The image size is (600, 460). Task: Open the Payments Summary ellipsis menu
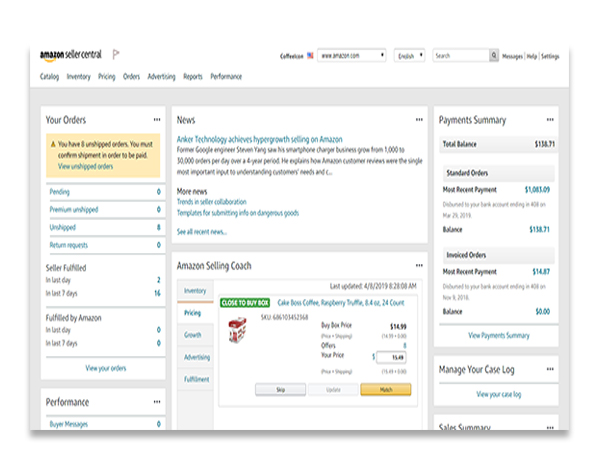tap(549, 120)
